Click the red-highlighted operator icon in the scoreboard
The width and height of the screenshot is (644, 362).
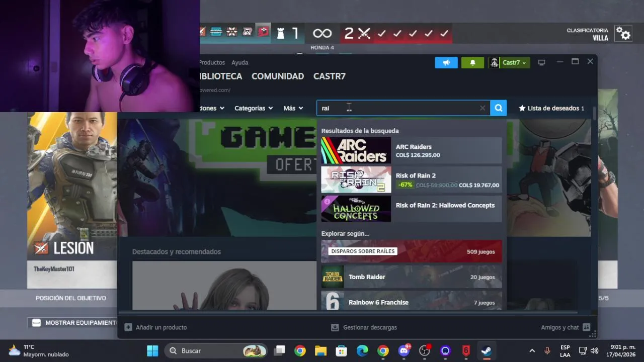point(263,32)
